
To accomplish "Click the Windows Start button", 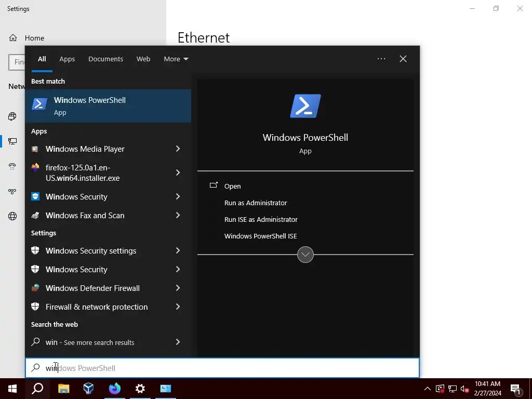I will 12,389.
